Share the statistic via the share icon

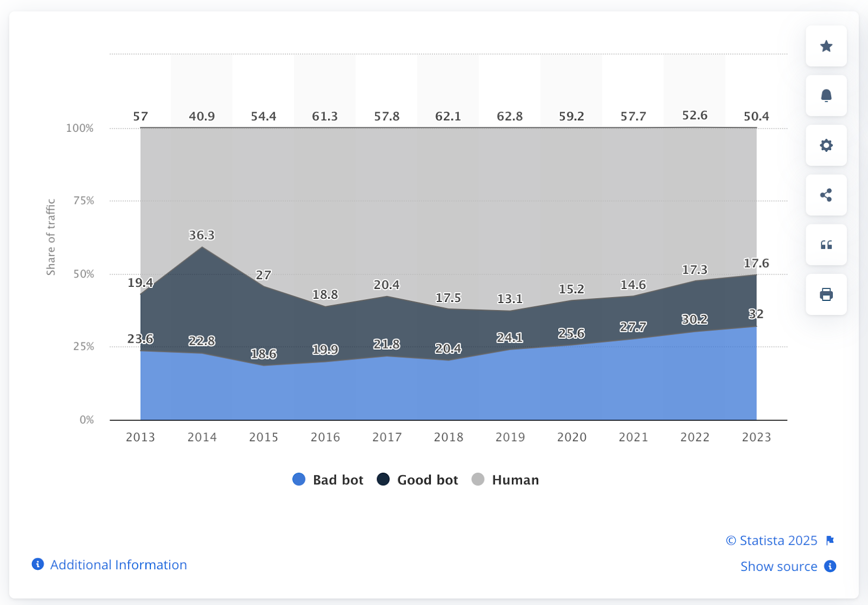[826, 195]
